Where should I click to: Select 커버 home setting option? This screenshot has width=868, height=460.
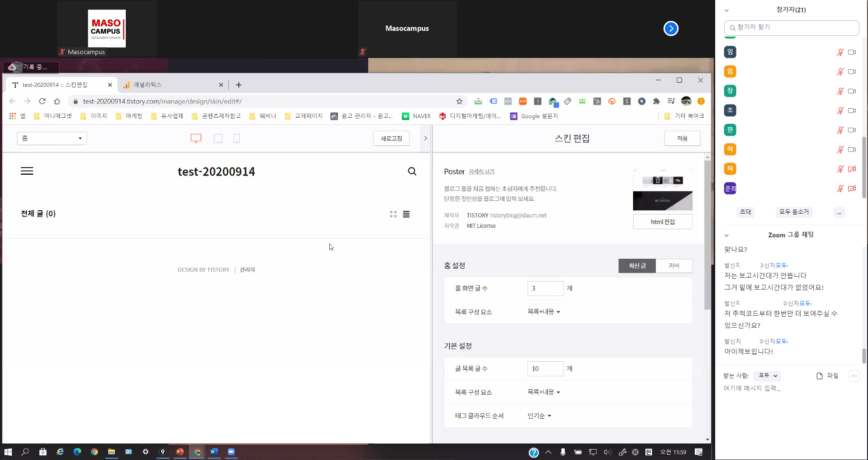[674, 266]
